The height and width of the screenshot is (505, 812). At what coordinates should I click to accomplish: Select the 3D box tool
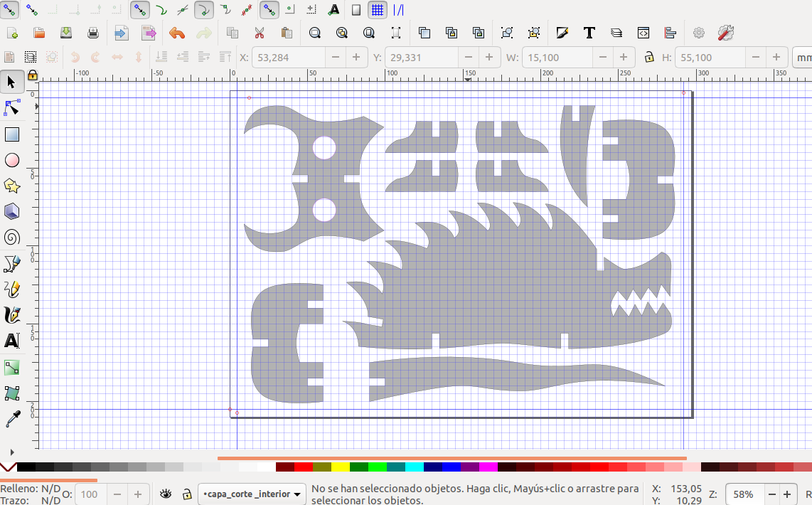[x=11, y=211]
